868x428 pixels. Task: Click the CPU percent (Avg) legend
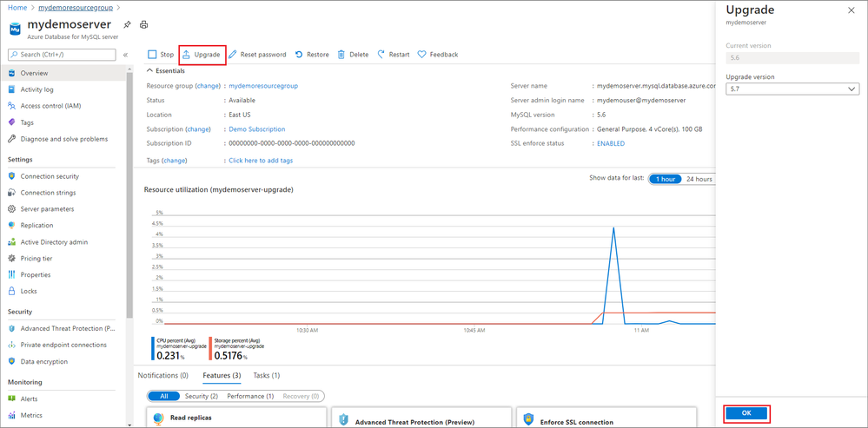pyautogui.click(x=179, y=348)
